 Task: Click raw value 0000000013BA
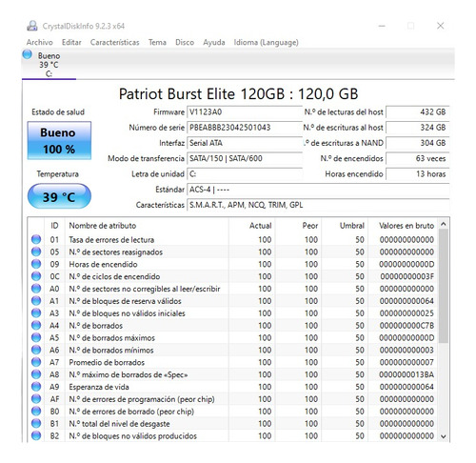point(407,374)
